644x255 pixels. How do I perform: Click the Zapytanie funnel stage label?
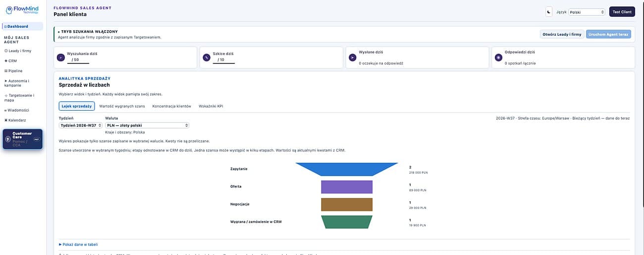tap(239, 169)
